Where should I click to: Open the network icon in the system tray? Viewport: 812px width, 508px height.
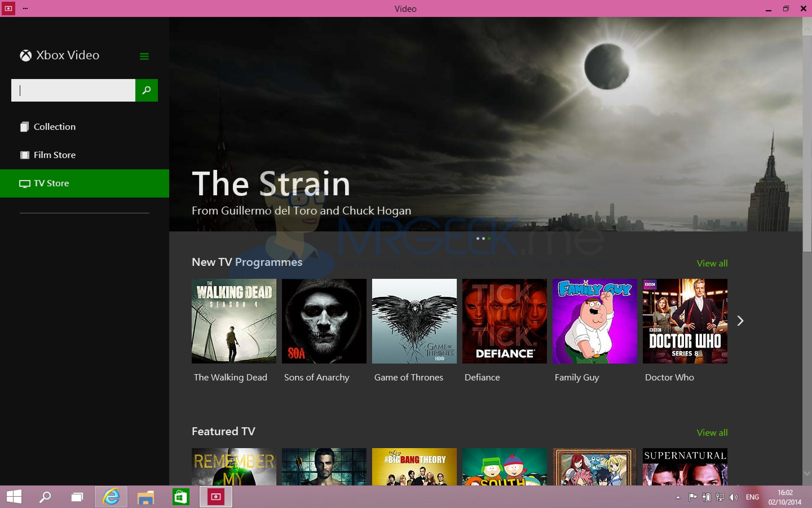click(720, 497)
